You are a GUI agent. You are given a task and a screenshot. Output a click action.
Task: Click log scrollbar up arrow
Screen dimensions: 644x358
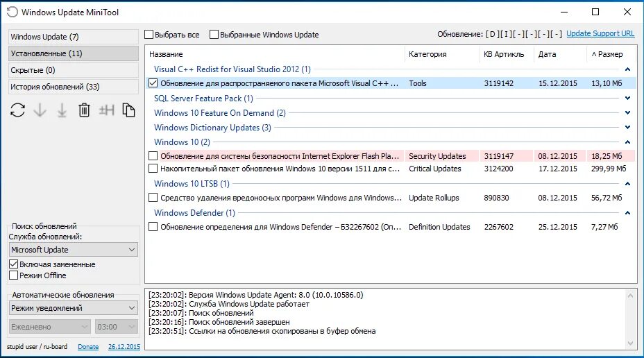click(x=630, y=295)
